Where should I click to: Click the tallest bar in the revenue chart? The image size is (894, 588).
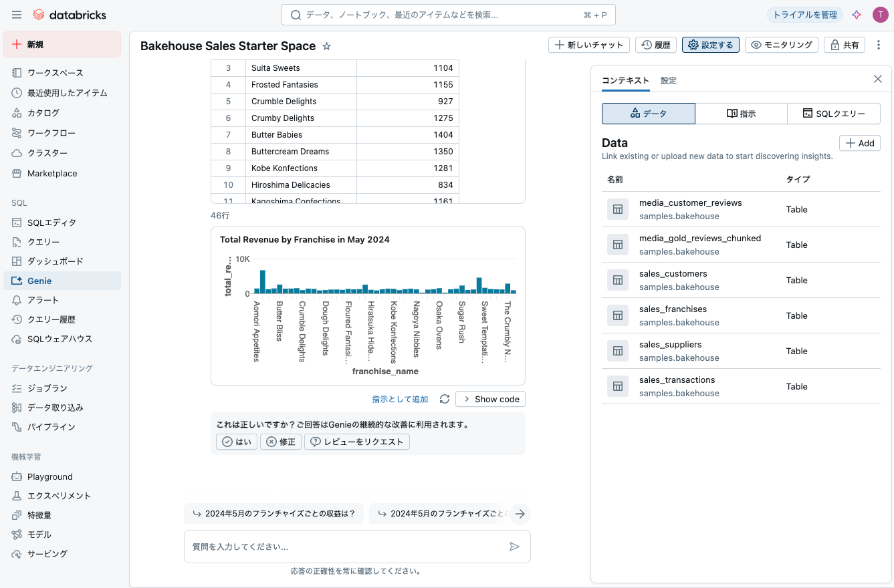coord(263,279)
